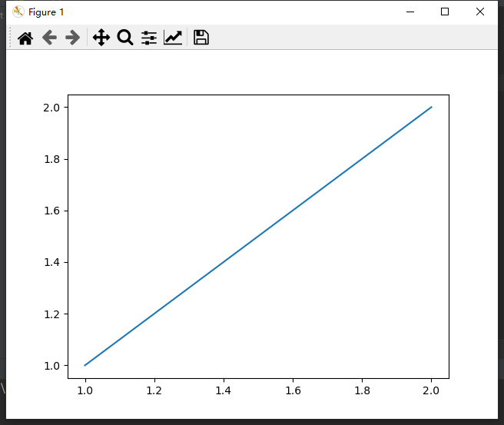Viewport: 504px width, 425px height.
Task: Save the figure with floppy disk icon
Action: (x=201, y=38)
